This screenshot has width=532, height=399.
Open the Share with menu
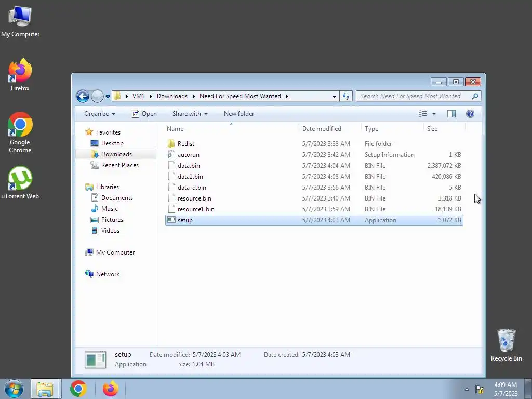190,114
